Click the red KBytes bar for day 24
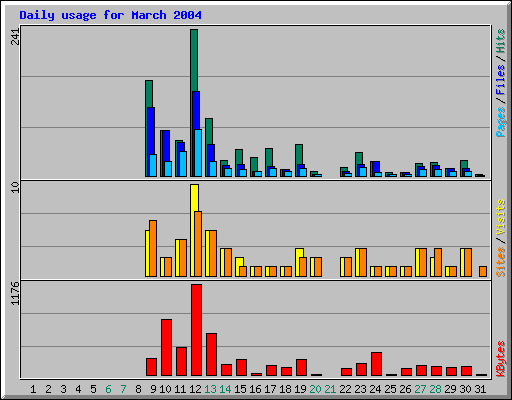The height and width of the screenshot is (400, 512). 376,364
